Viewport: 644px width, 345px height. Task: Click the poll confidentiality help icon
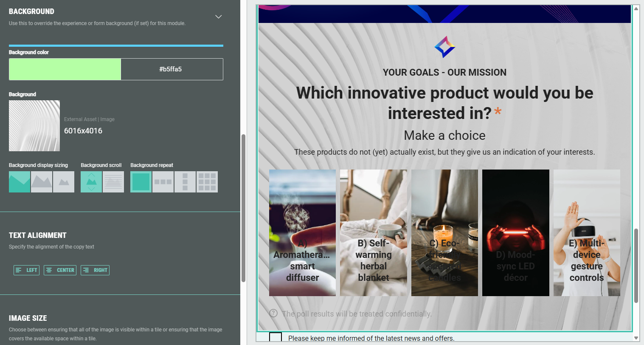[274, 314]
